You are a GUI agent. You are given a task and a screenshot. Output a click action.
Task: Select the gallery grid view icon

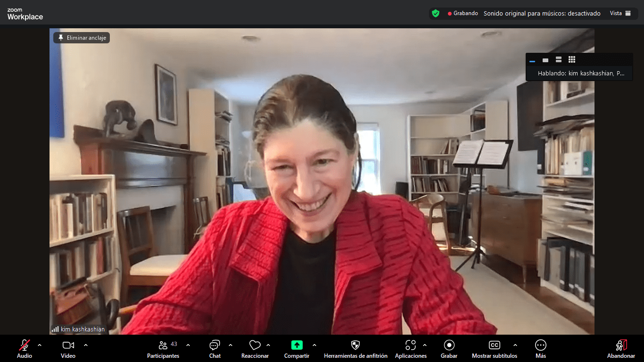[572, 60]
